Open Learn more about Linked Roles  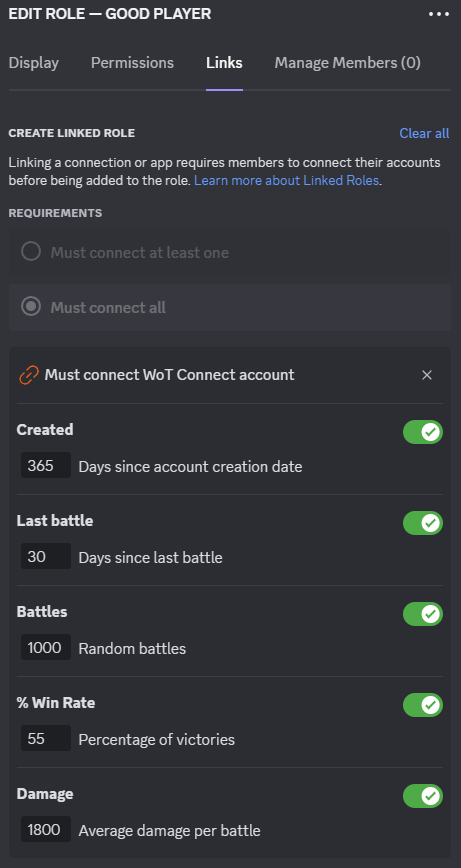pyautogui.click(x=286, y=180)
